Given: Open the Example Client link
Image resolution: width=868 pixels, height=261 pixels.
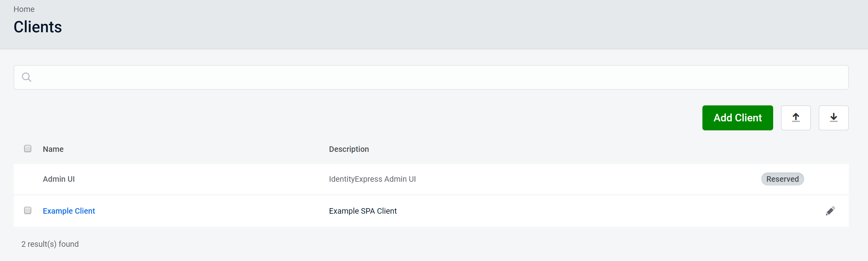Looking at the screenshot, I should (69, 211).
